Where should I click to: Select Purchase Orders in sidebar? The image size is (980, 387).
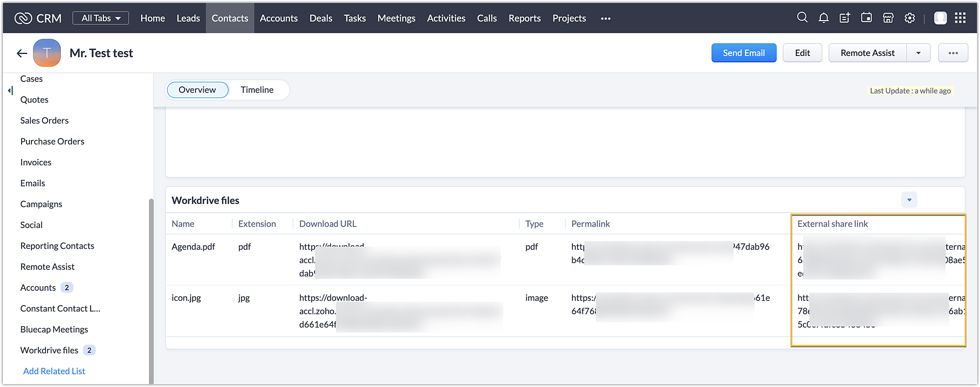click(52, 141)
